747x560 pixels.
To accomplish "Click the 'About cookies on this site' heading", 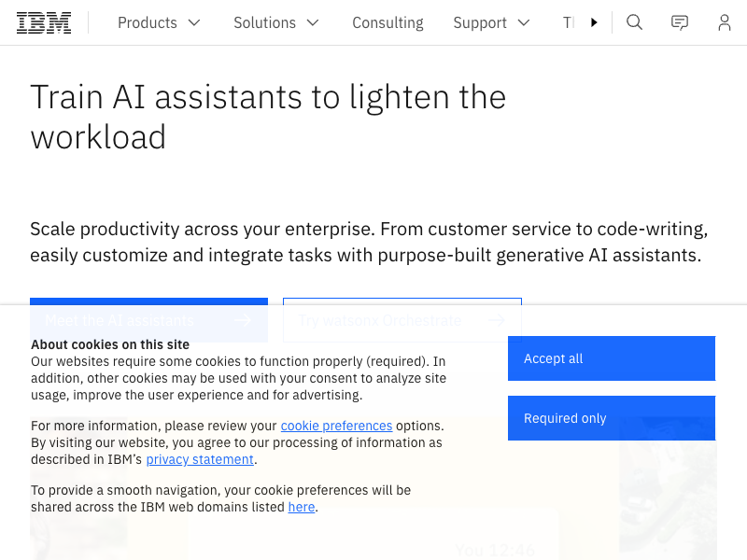I will 110,344.
